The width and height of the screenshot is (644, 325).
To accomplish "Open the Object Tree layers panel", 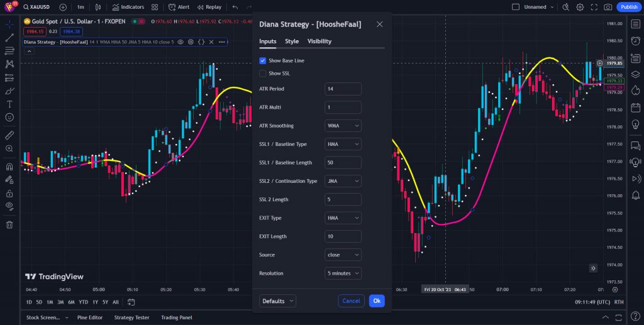I will pos(635,74).
